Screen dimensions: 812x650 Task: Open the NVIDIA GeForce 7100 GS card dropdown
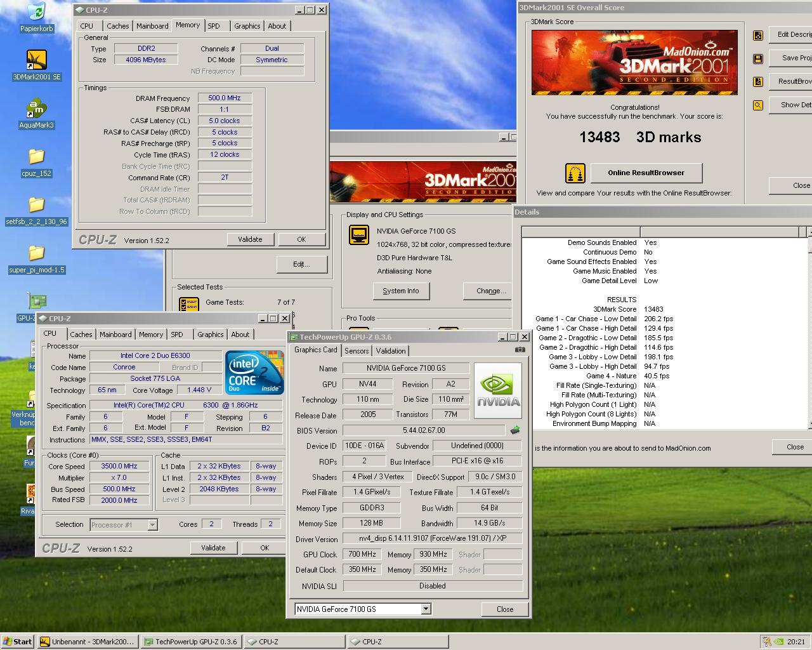[426, 609]
